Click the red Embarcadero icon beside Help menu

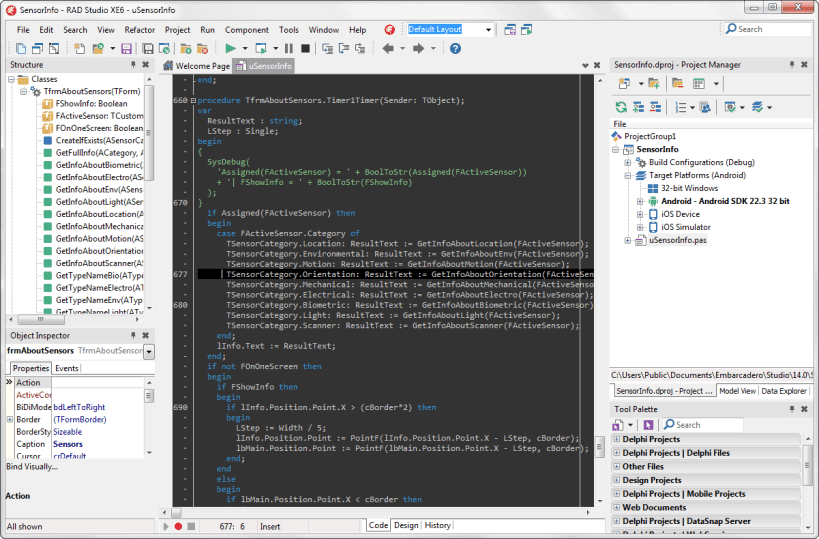pos(390,30)
